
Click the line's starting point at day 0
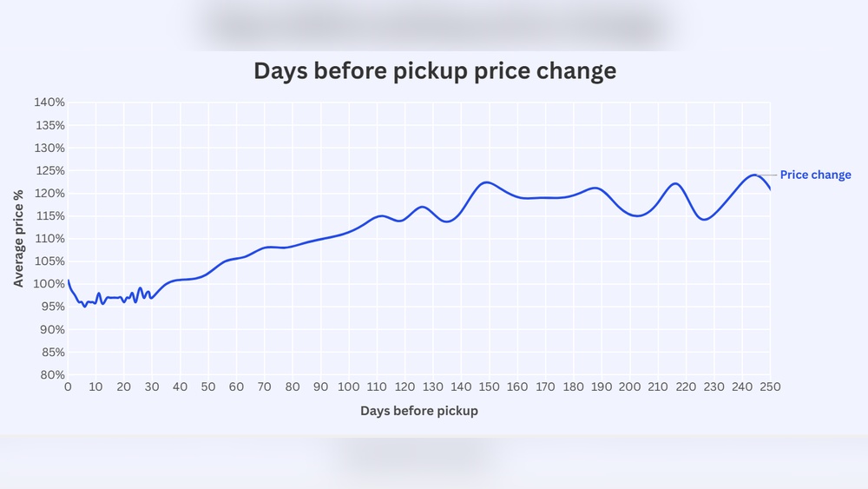coord(69,281)
